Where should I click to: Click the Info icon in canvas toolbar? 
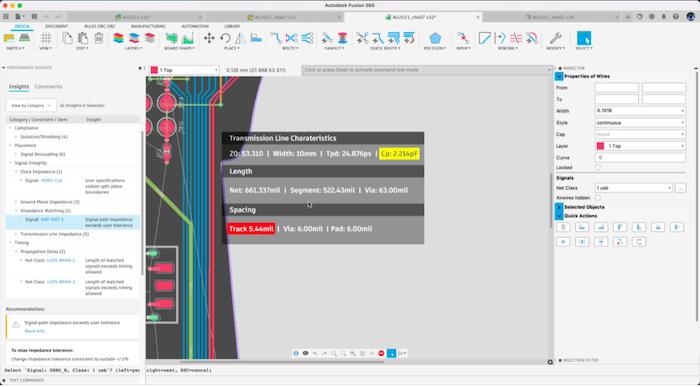click(296, 353)
